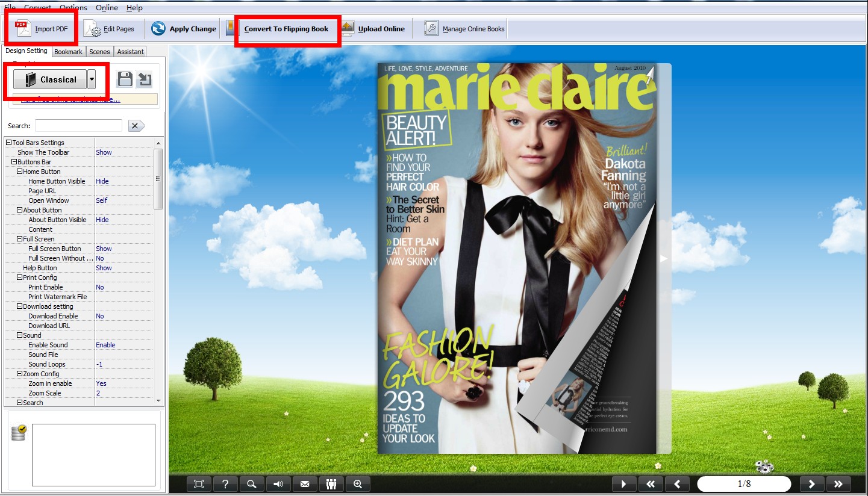Open the thumbnails view icon
The height and width of the screenshot is (496, 868).
pos(331,484)
